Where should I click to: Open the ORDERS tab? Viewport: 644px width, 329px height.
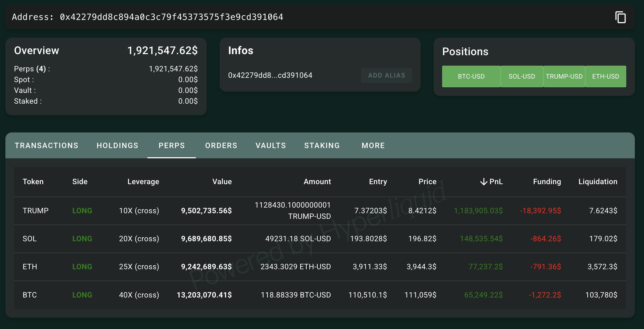221,146
